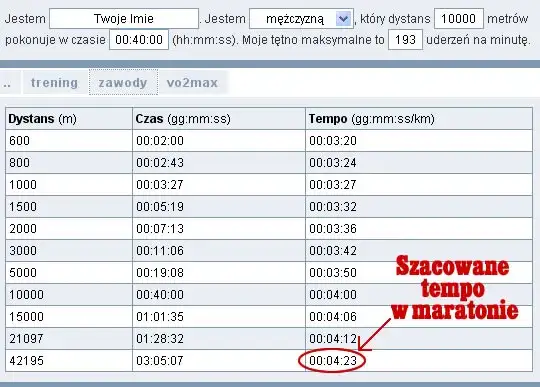
Task: Click the max heart rate field 193
Action: (405, 40)
